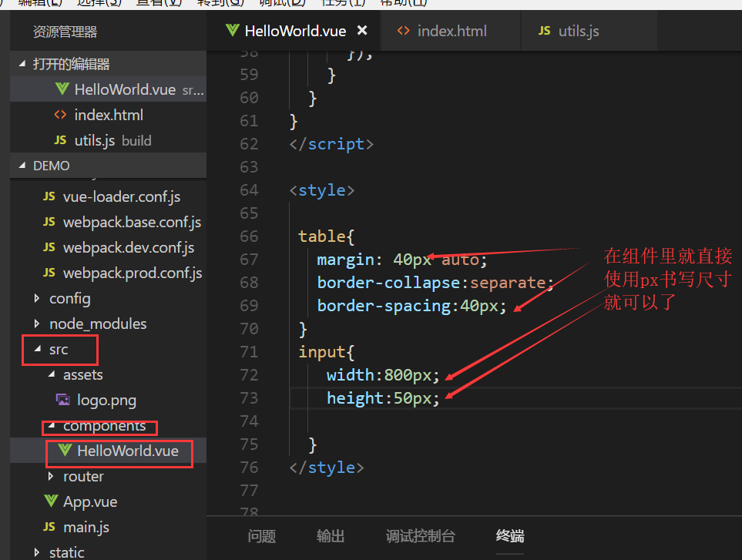Image resolution: width=742 pixels, height=560 pixels.
Task: Open the 问题 (Problems) panel tab
Action: pos(262,536)
